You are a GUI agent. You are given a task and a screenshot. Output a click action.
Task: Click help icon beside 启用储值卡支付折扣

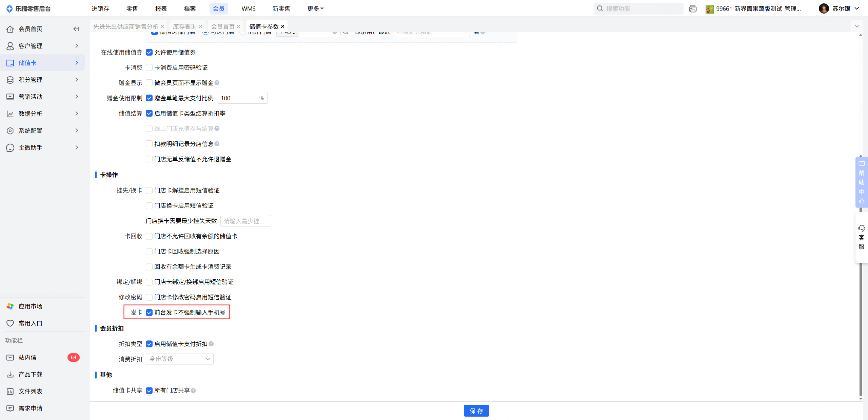[x=211, y=344]
